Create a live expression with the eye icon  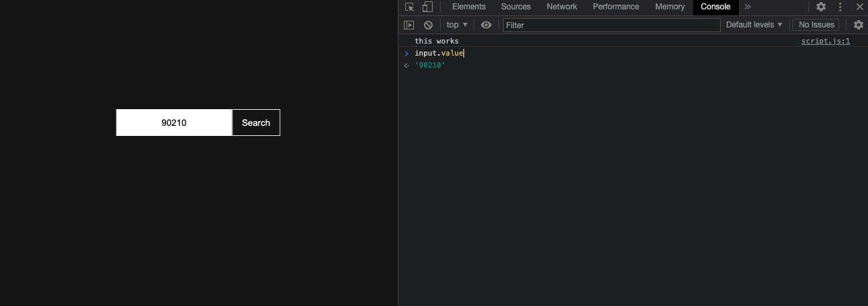pos(486,25)
